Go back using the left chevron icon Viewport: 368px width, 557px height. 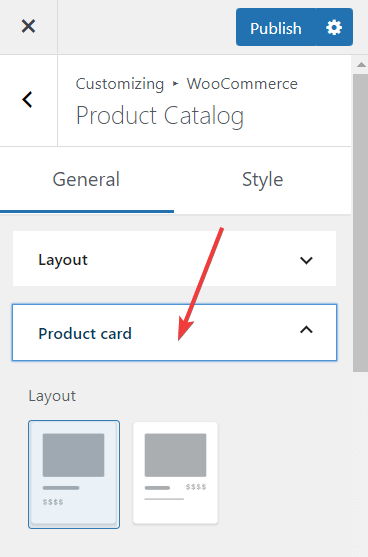[x=28, y=100]
